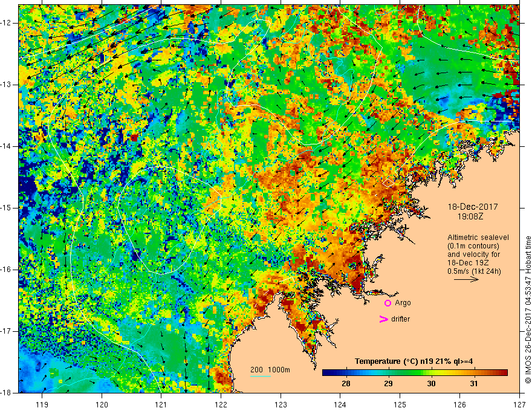Click the magenta drifter arrowhead legend symbol
The image size is (532, 411).
[x=383, y=319]
